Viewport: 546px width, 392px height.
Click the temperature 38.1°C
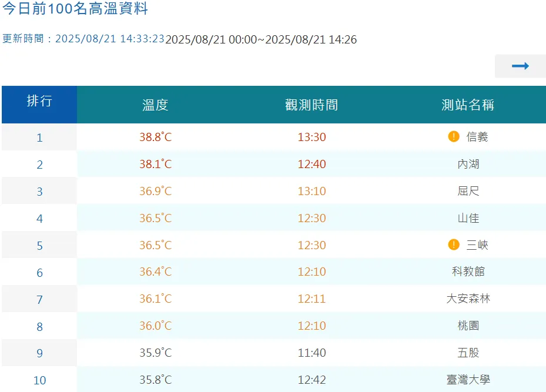click(x=155, y=164)
